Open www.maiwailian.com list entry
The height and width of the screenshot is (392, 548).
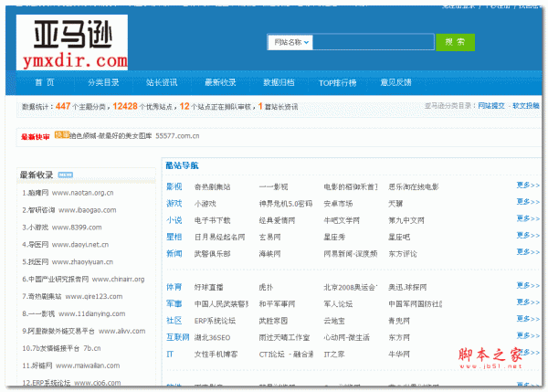[71, 366]
